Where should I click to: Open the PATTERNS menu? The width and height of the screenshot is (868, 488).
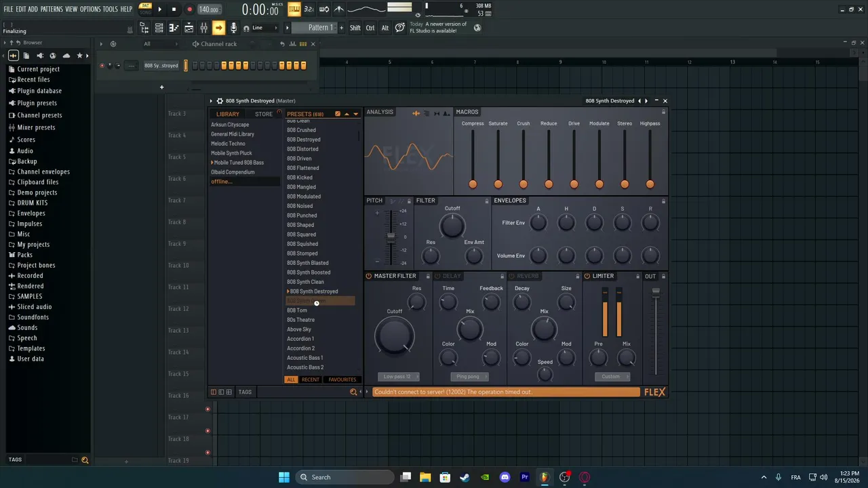(52, 9)
